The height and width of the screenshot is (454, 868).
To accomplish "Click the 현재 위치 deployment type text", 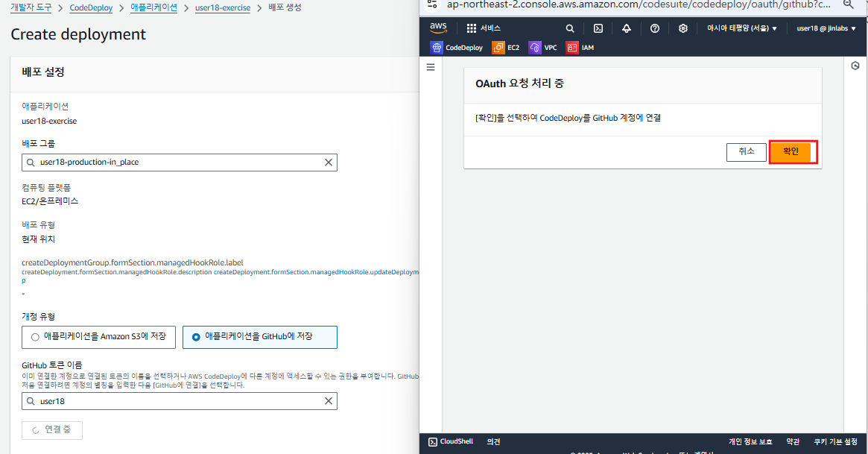I will [38, 239].
